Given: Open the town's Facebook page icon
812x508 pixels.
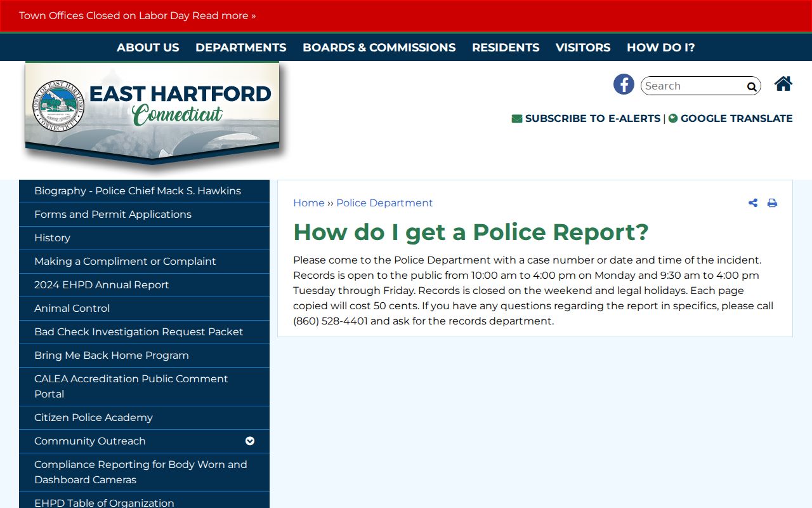Looking at the screenshot, I should pyautogui.click(x=624, y=84).
